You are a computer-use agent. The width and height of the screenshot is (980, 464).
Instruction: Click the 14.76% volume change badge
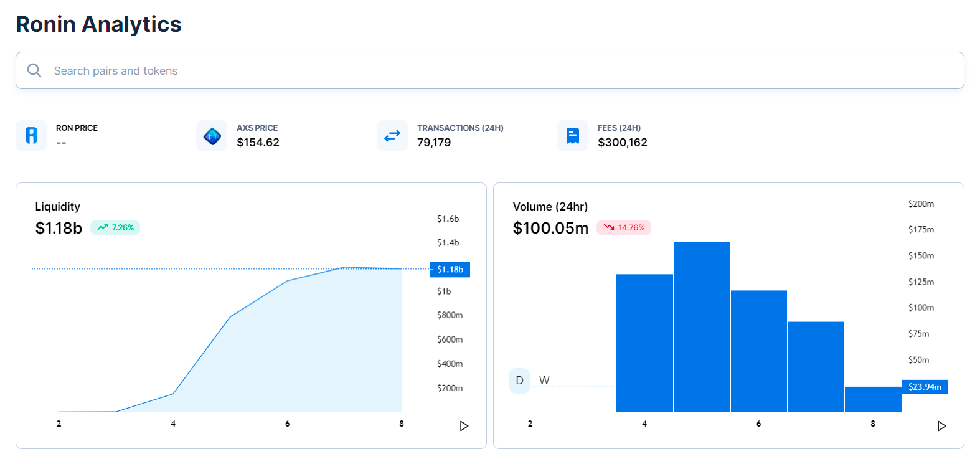(624, 227)
